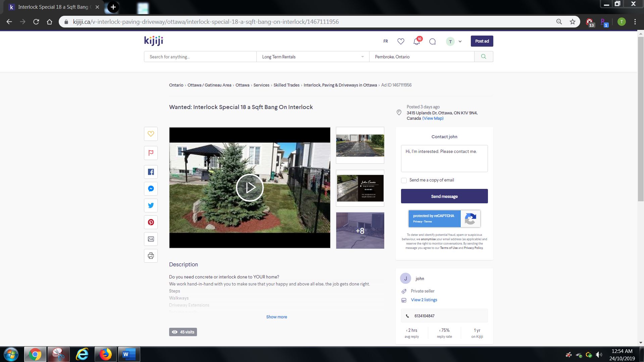This screenshot has width=644, height=362.
Task: Open Internet Explorer from taskbar
Action: click(82, 354)
